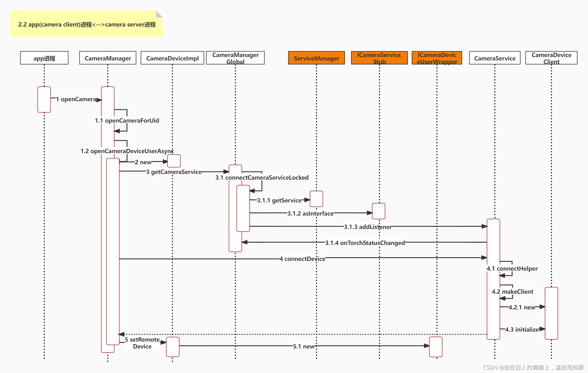The height and width of the screenshot is (373, 588).
Task: Click the "4.2 makeClient" self-call label
Action: [x=512, y=292]
